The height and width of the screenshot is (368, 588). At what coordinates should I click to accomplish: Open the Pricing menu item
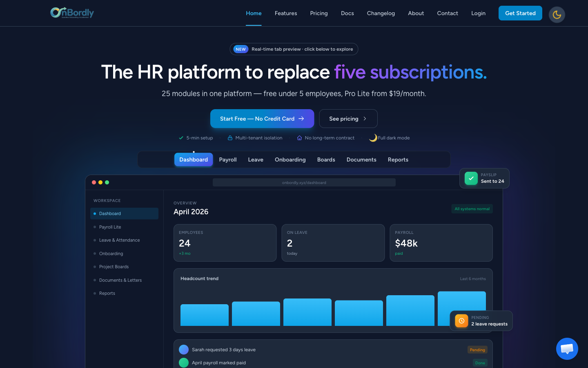point(319,13)
